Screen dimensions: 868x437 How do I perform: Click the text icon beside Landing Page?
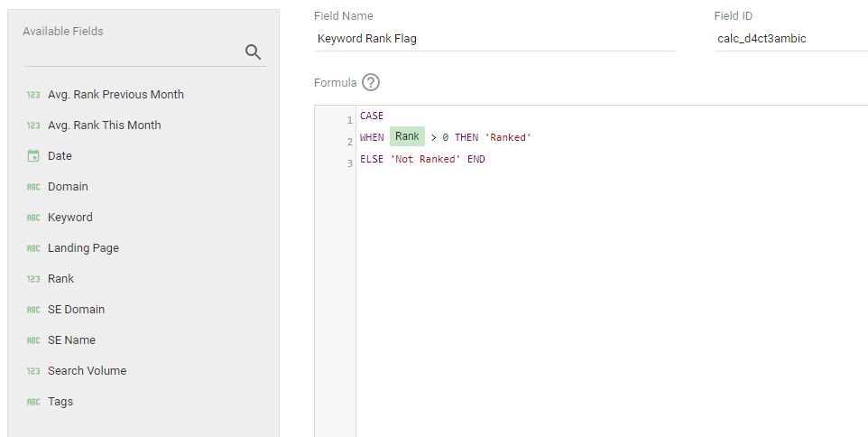pyautogui.click(x=33, y=248)
